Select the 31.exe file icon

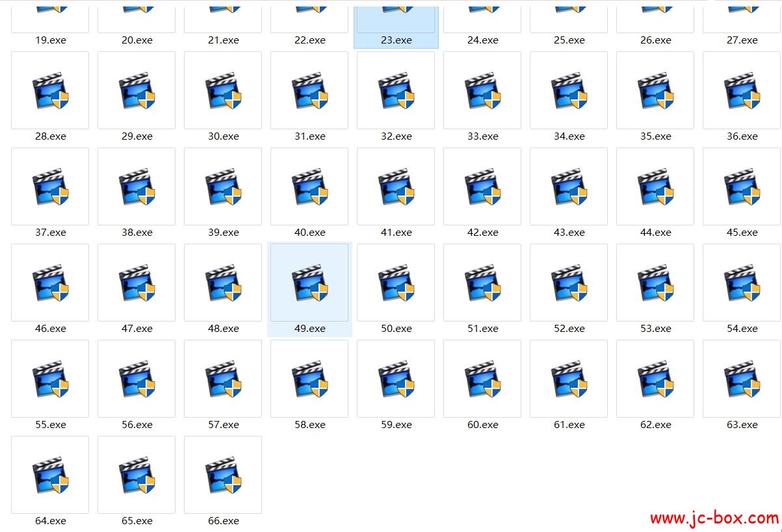coord(310,90)
